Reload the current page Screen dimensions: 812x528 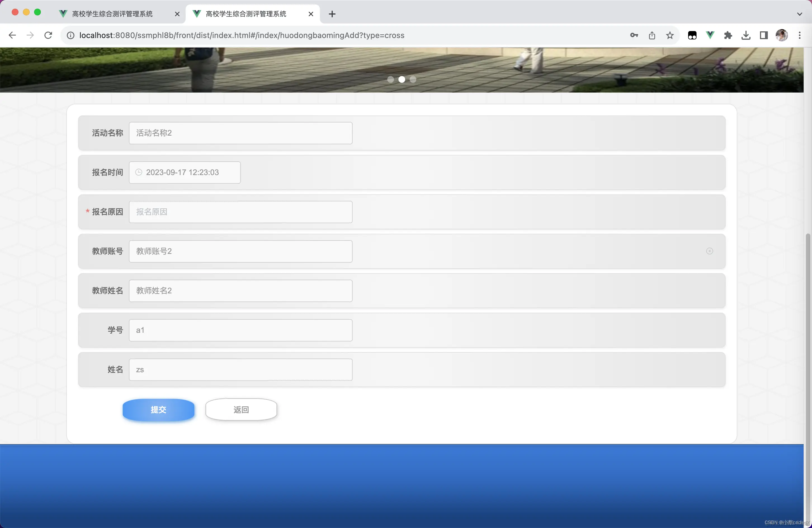click(48, 36)
